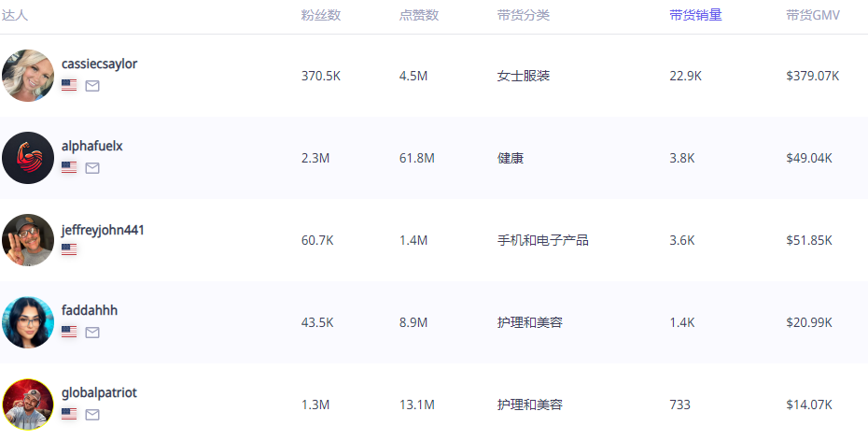Click the jeffreyjohn441 creator name
Screen dimensions: 868x440
point(103,230)
